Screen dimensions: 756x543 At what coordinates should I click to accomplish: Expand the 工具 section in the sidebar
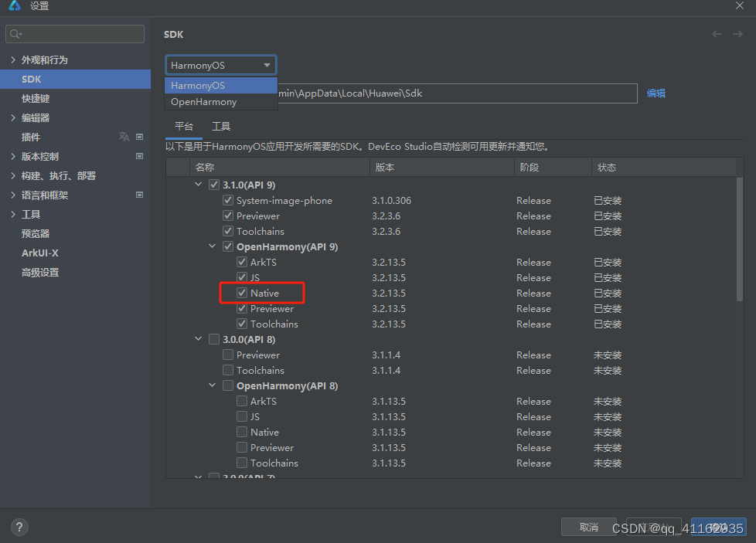[13, 214]
